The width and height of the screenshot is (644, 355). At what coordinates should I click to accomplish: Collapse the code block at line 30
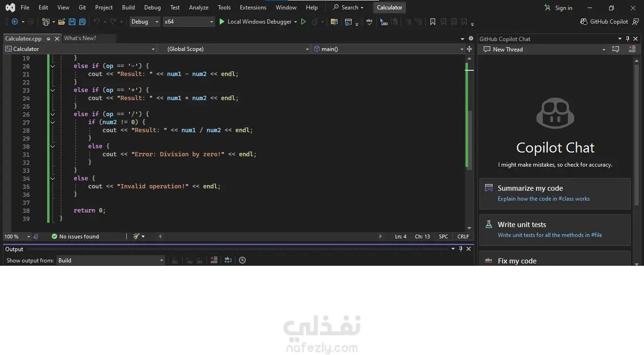pos(52,146)
